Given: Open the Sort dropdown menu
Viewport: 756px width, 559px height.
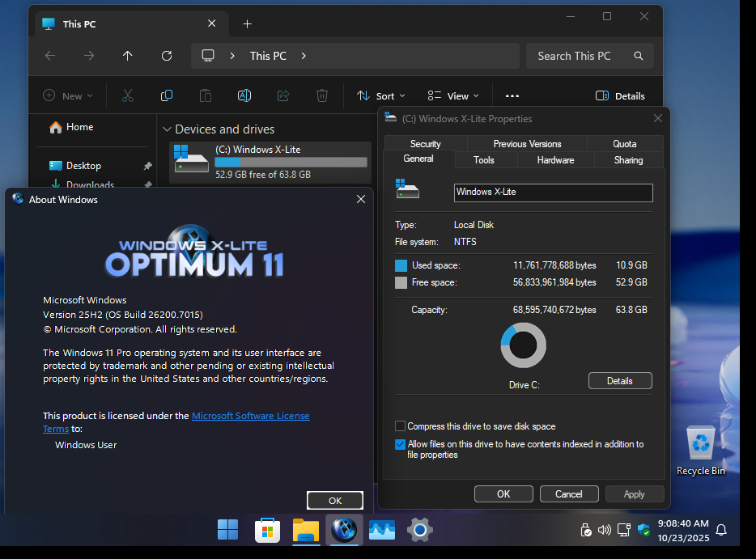Looking at the screenshot, I should click(x=381, y=96).
